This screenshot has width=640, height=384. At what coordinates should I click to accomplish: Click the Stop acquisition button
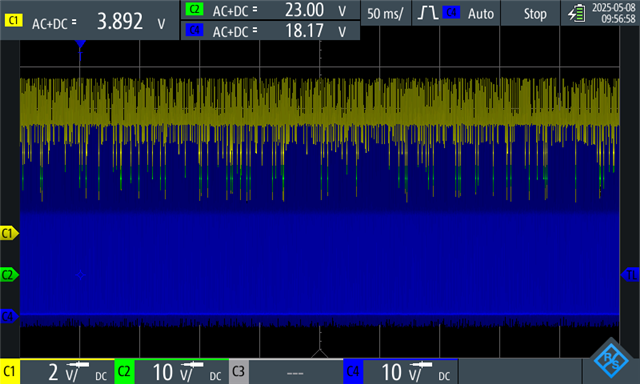click(x=535, y=13)
